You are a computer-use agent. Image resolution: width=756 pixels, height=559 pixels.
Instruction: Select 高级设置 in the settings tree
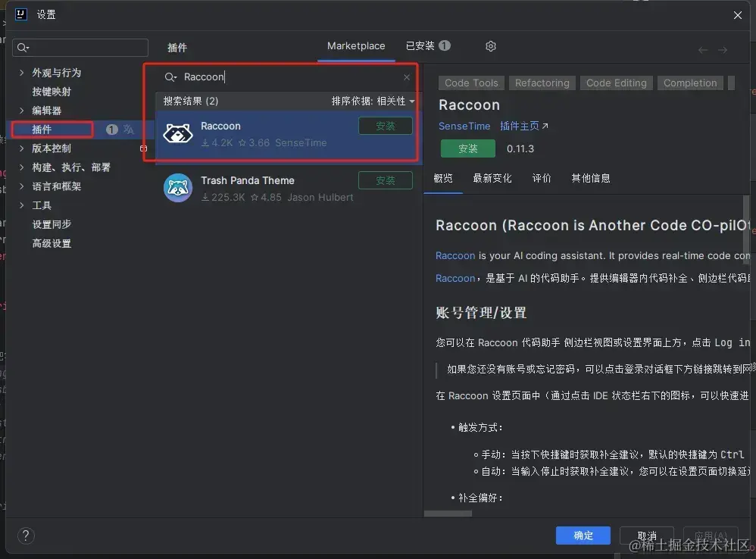(51, 243)
